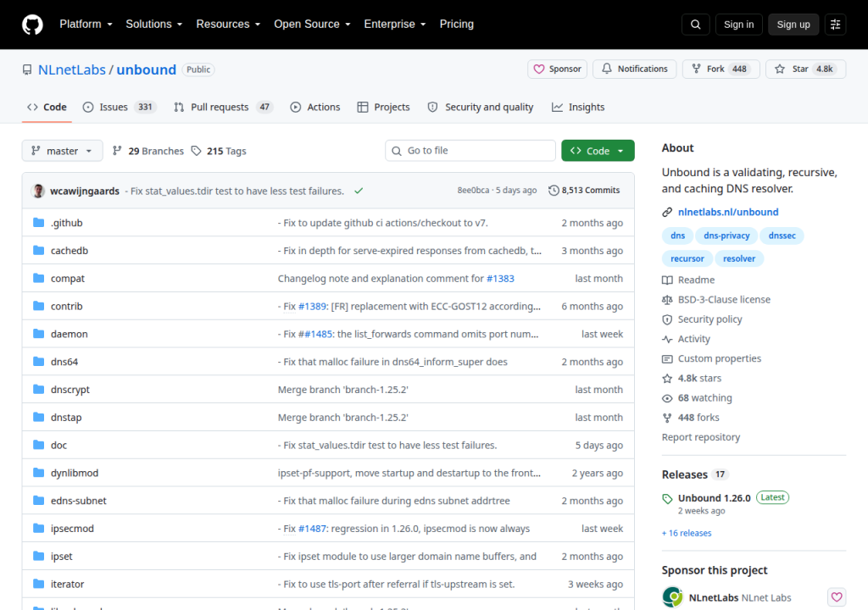Viewport: 868px width, 610px height.
Task: Open BSD-3-Clause license link
Action: click(x=716, y=299)
